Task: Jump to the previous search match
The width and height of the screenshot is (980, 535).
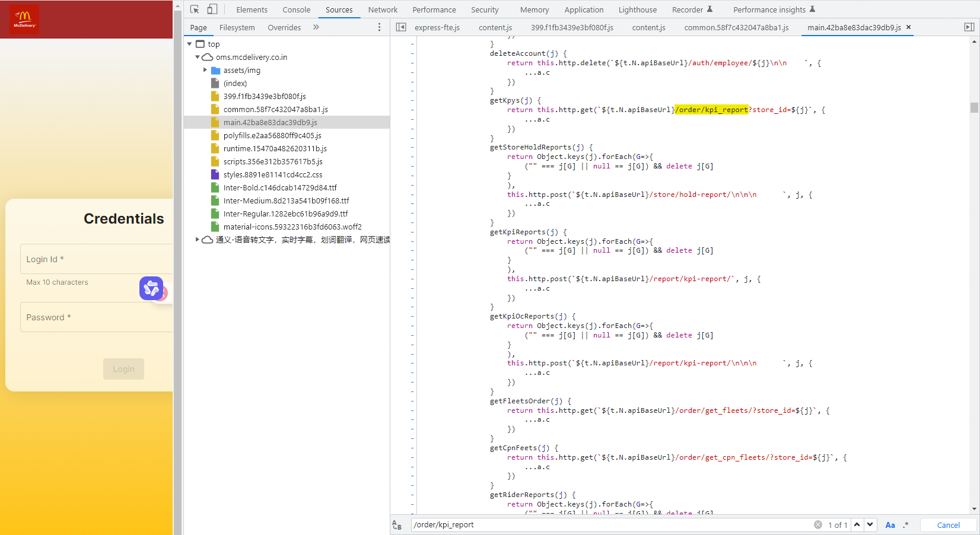Action: click(857, 525)
